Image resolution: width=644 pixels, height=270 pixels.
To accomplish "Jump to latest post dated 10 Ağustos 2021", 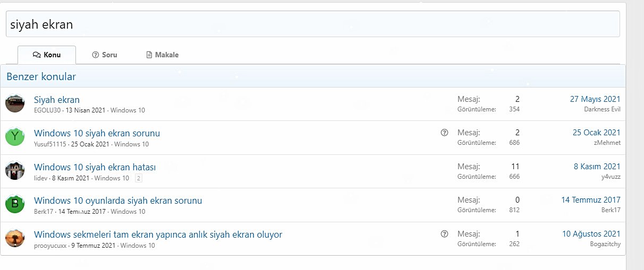I will point(591,234).
